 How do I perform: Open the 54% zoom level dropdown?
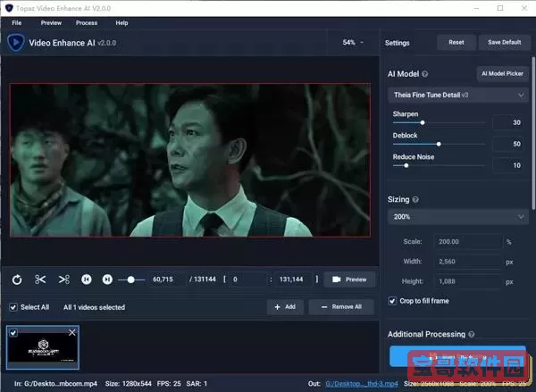(x=353, y=42)
